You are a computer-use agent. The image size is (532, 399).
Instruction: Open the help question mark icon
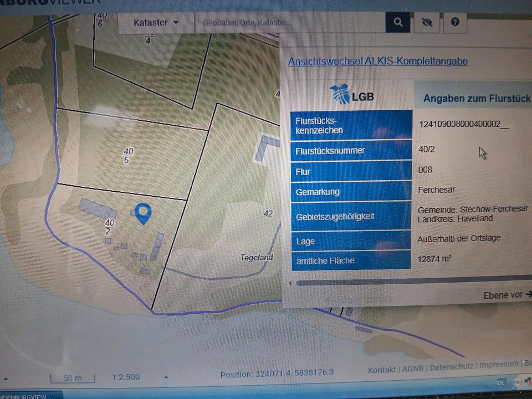pyautogui.click(x=455, y=23)
